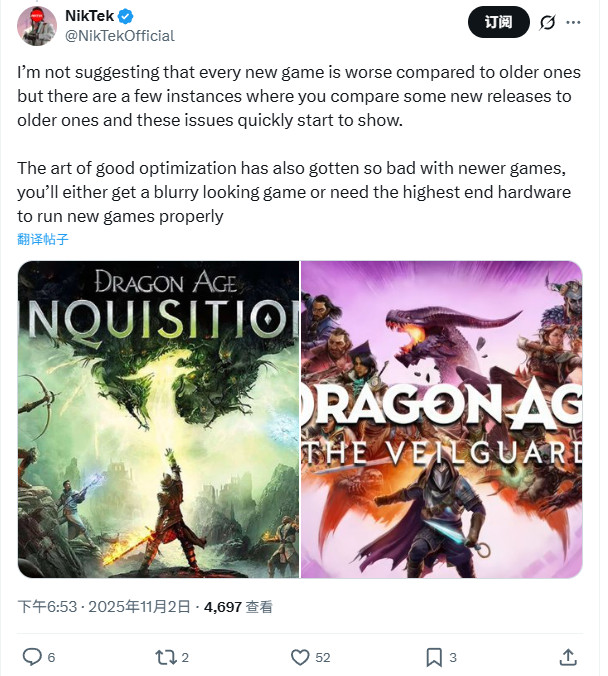
Task: Open the Dragon Age The Veilguard image
Action: [x=441, y=419]
